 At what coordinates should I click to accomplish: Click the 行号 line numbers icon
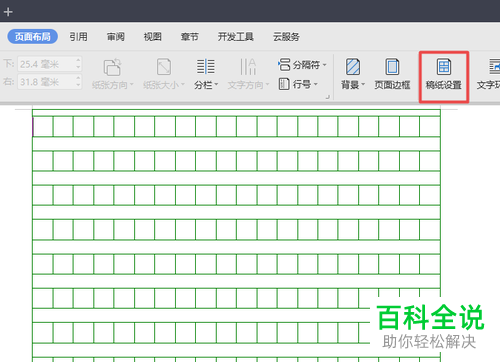click(x=284, y=84)
